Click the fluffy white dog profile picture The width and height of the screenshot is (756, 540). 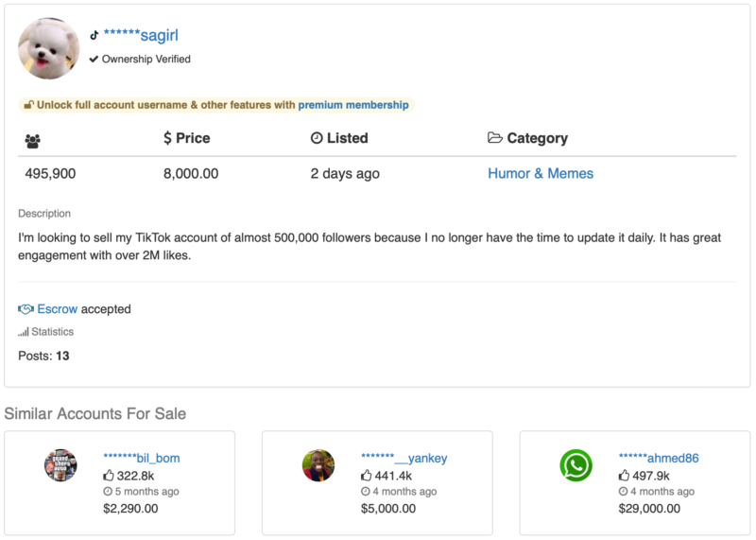tap(49, 47)
